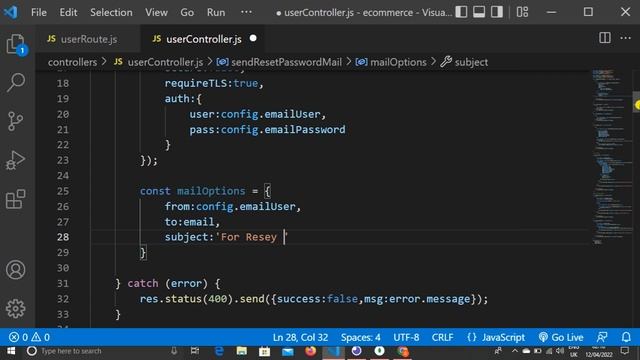Open Chrome from the taskbar
This screenshot has height=360, width=640.
point(402,351)
